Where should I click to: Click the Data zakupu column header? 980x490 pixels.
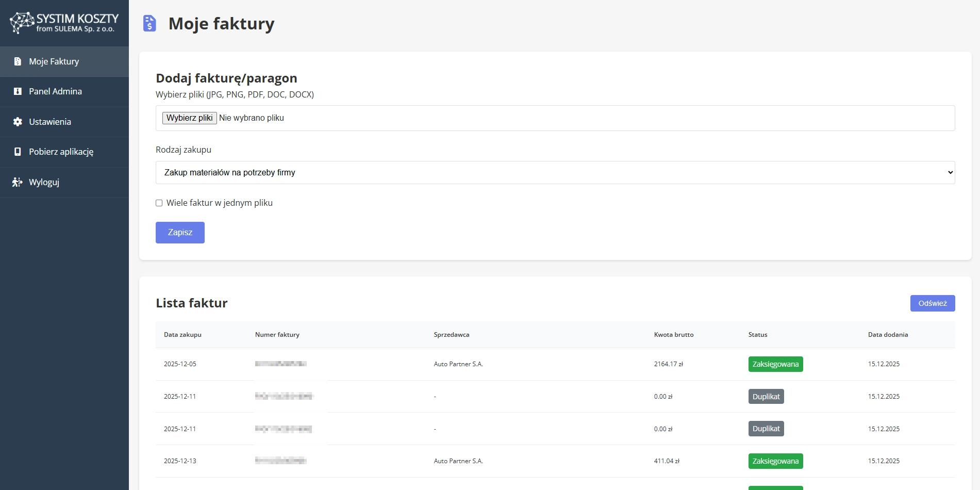182,335
